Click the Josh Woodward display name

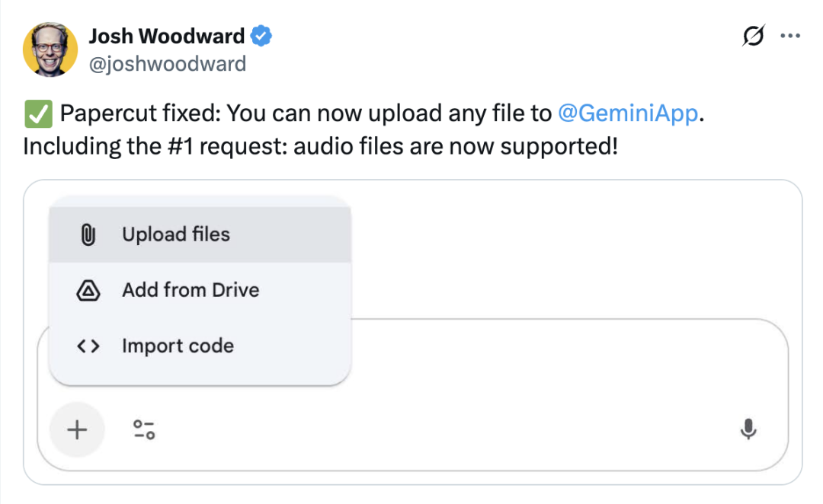pyautogui.click(x=166, y=37)
